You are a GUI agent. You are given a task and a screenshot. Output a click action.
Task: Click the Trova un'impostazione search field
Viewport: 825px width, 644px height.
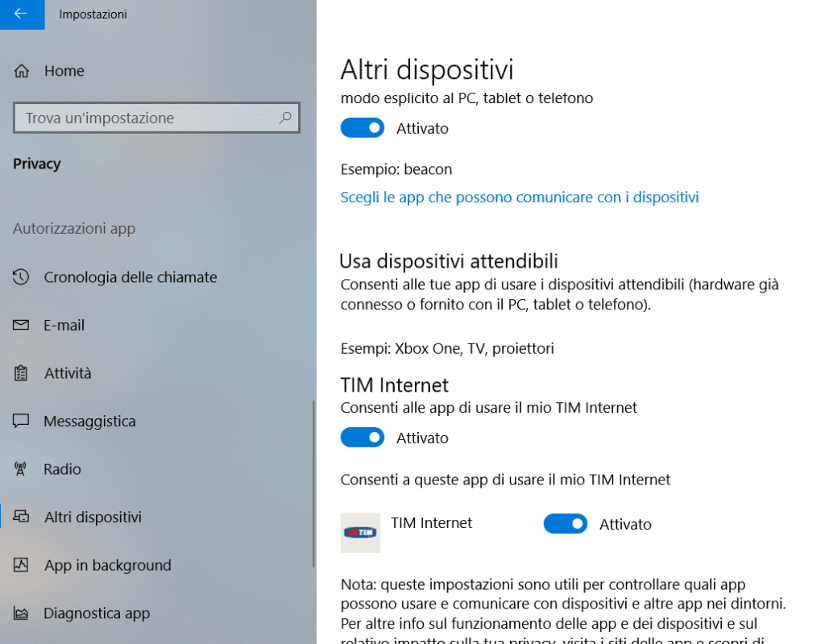point(157,118)
